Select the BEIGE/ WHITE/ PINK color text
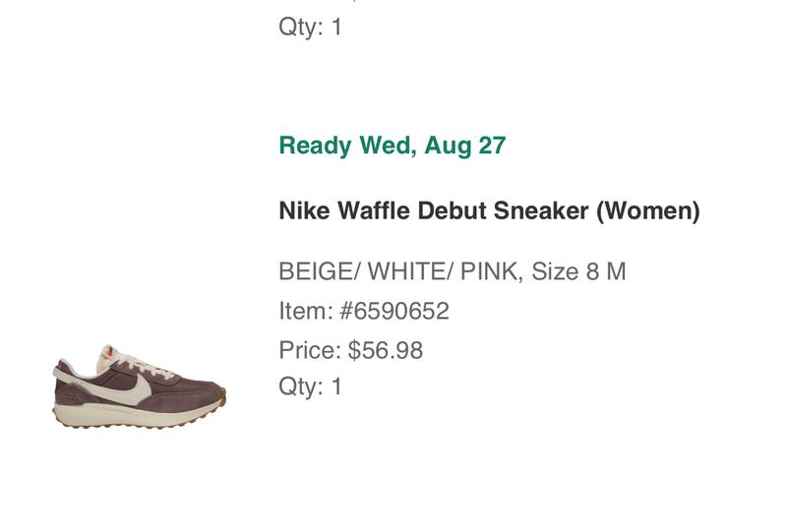Image resolution: width=787 pixels, height=532 pixels. pos(398,271)
